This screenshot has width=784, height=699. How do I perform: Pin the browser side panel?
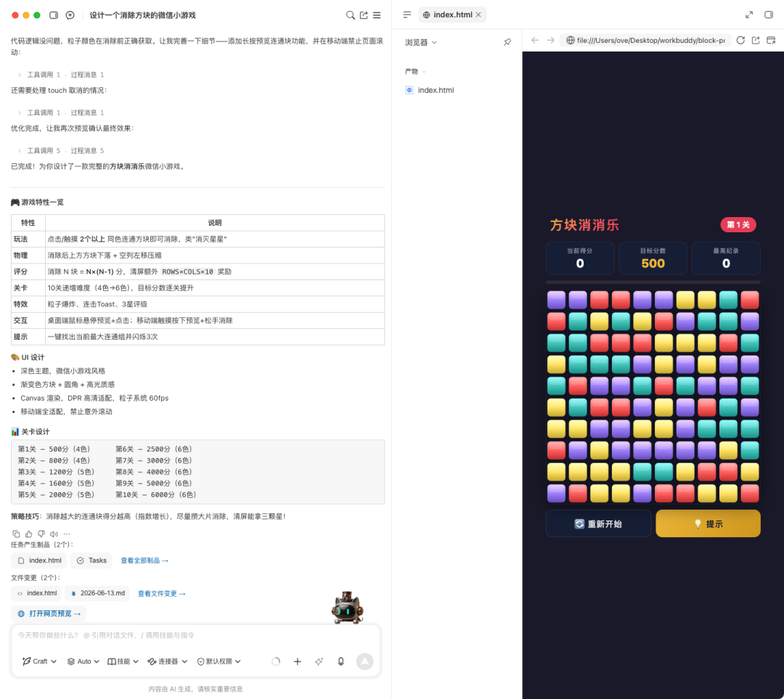507,43
